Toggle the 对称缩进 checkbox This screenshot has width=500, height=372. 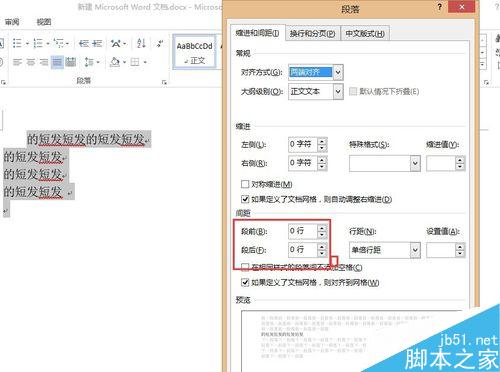[x=245, y=184]
